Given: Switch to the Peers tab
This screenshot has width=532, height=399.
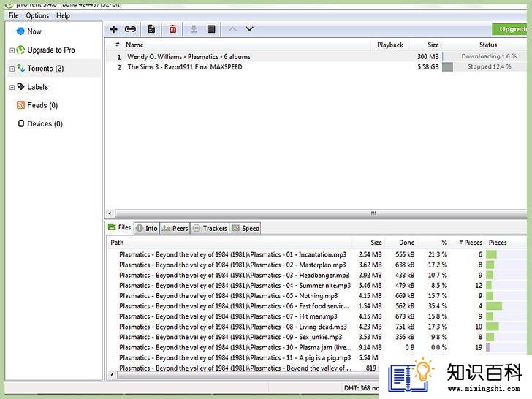Looking at the screenshot, I should click(x=175, y=228).
